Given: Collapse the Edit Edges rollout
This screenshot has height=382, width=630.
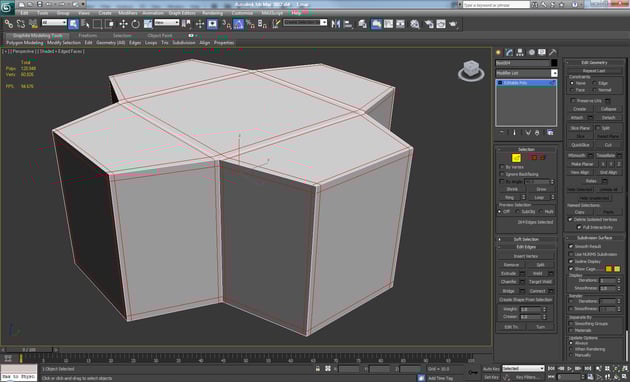Looking at the screenshot, I should coord(526,247).
